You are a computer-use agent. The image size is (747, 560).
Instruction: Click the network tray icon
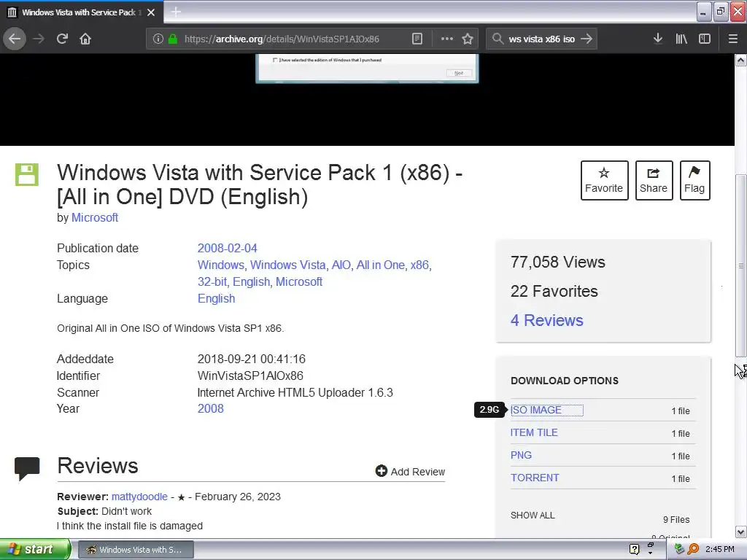pos(679,549)
